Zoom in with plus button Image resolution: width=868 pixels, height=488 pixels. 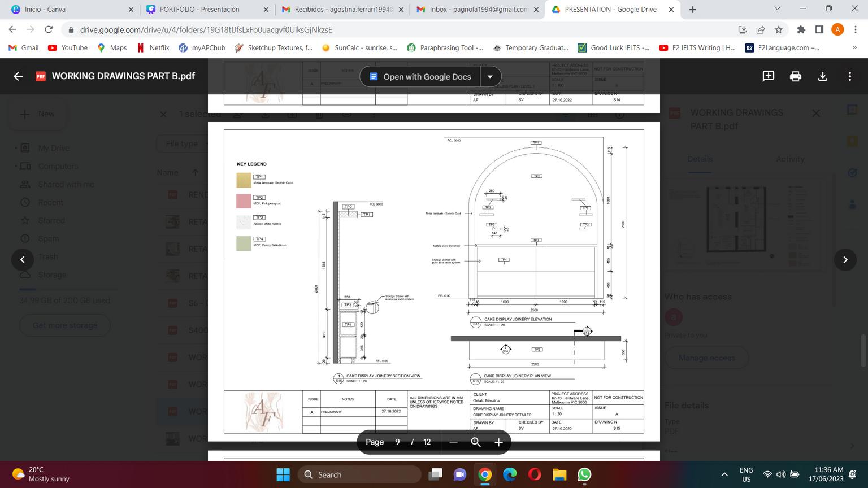click(498, 442)
